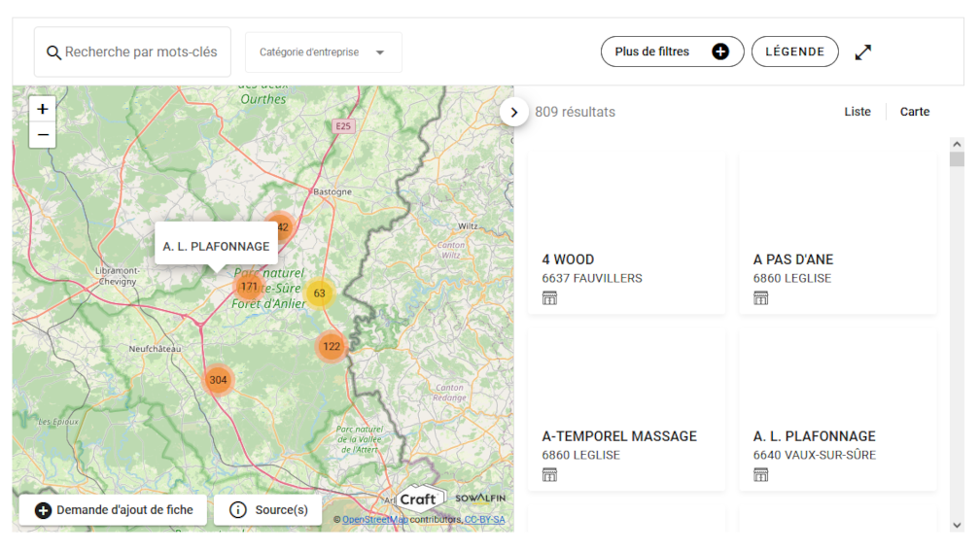Viewport: 980px width, 551px height.
Task: Open the 4 WOOD company card
Action: click(x=627, y=233)
